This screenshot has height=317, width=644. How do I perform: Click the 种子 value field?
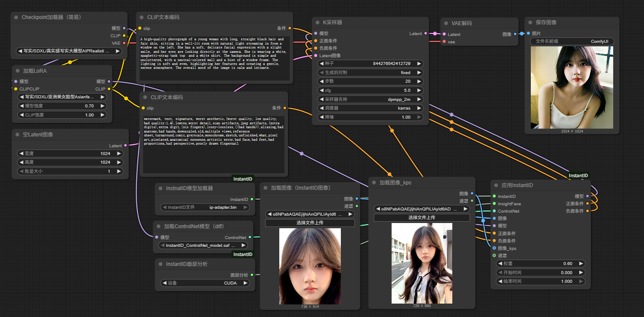[x=370, y=64]
